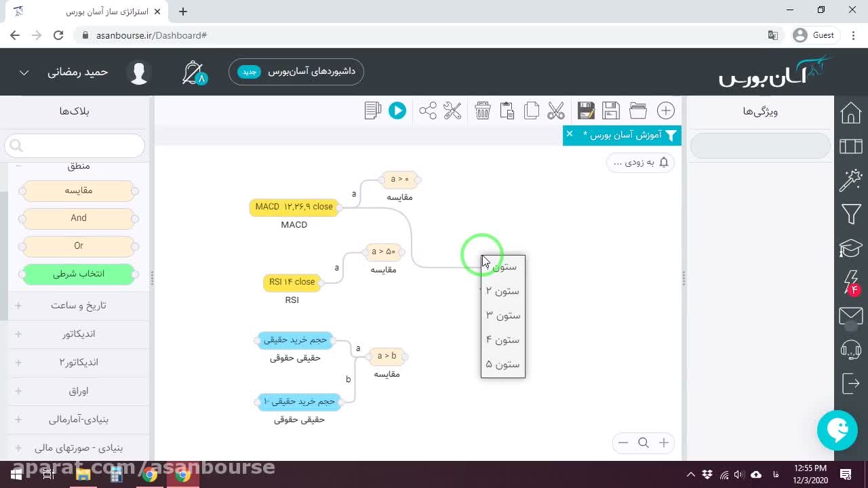Click the Or logic block

tap(79, 246)
